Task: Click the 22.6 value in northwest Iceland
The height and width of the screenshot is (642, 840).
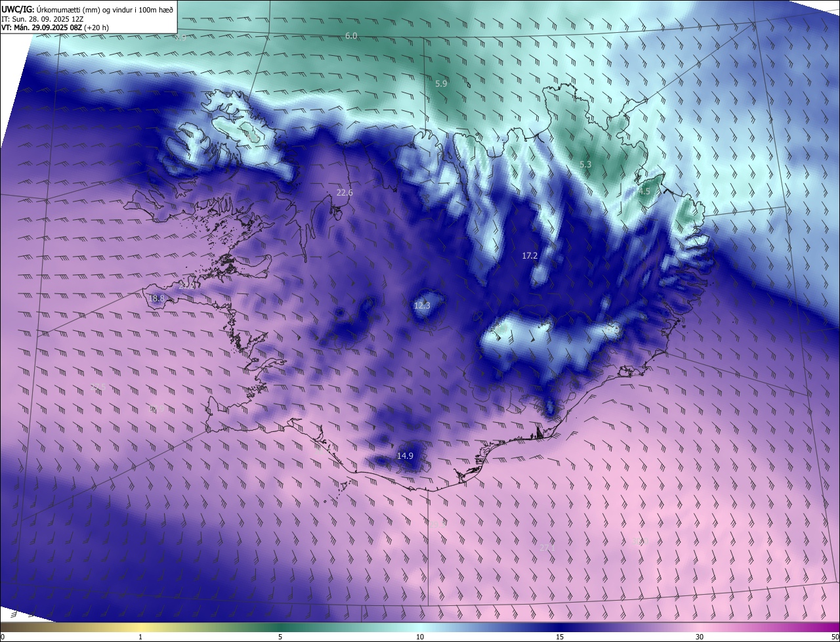Action: pyautogui.click(x=345, y=192)
